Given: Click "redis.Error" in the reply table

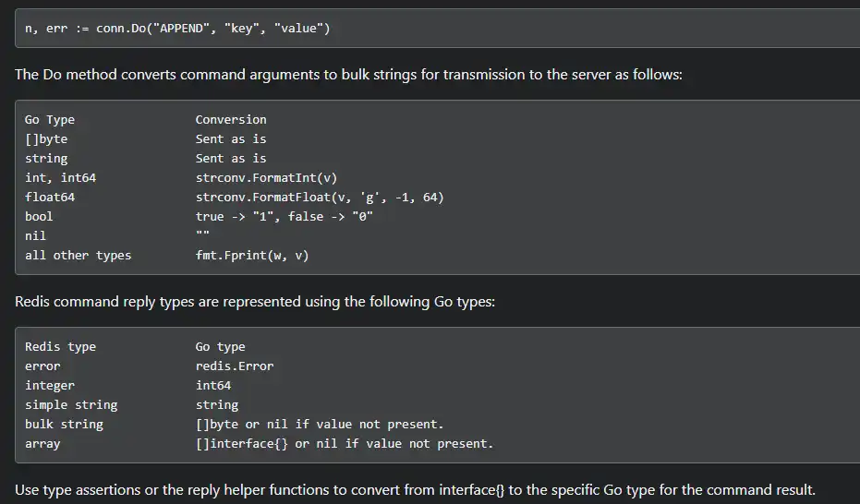Looking at the screenshot, I should 235,366.
